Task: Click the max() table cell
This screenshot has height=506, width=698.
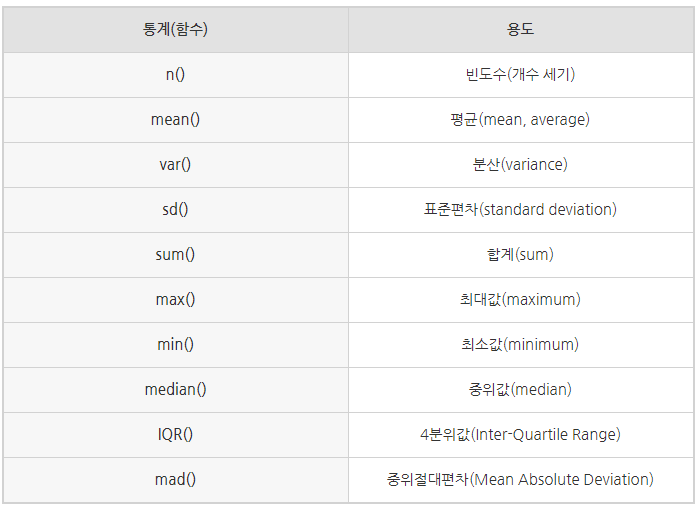Action: point(175,300)
